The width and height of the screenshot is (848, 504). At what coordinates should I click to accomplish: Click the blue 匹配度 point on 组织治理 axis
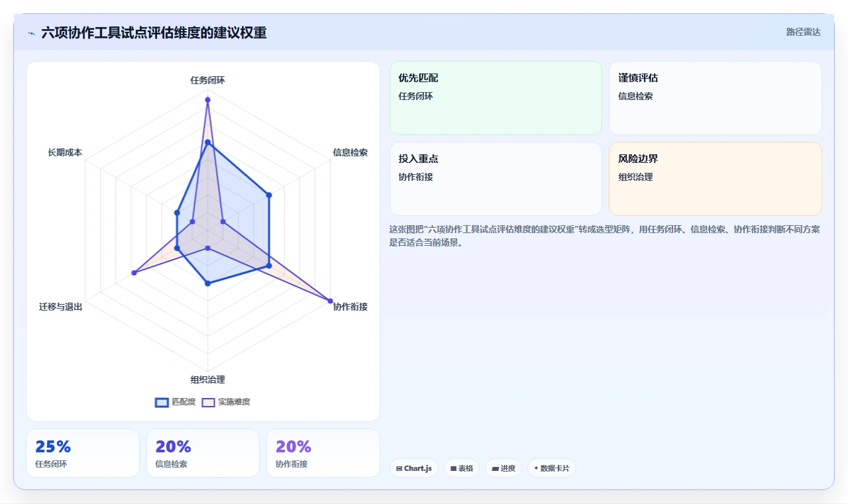click(x=207, y=283)
